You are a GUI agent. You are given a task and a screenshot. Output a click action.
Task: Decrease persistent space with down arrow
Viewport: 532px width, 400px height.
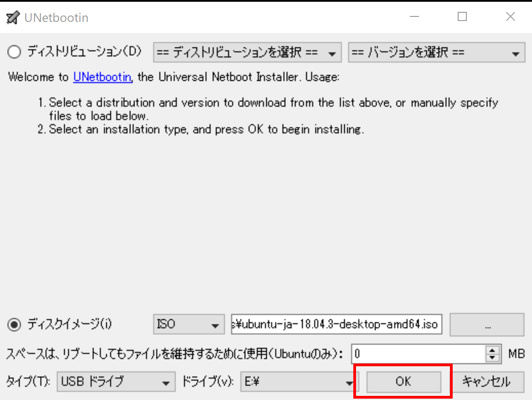(x=492, y=358)
